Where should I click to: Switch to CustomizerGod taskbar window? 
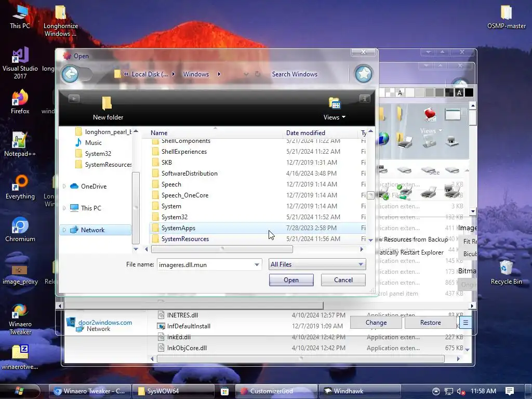[276, 391]
